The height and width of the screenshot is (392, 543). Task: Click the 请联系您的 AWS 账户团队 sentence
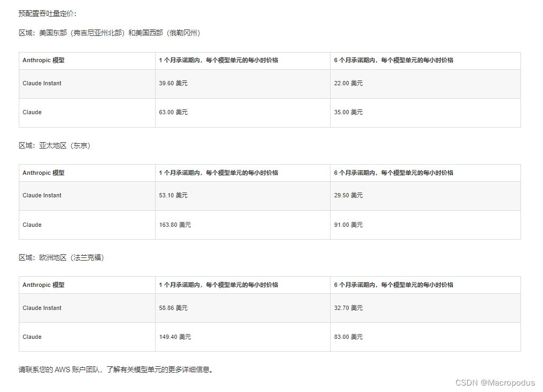pos(116,369)
